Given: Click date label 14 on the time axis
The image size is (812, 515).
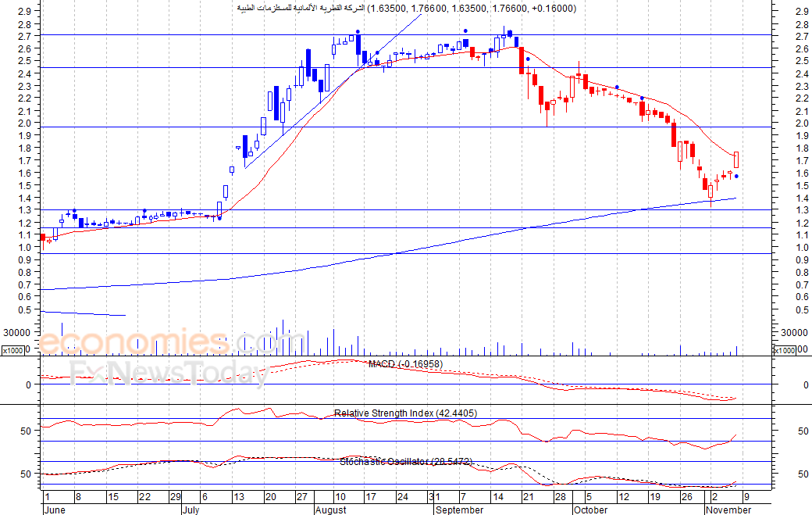Looking at the screenshot, I should (497, 497).
